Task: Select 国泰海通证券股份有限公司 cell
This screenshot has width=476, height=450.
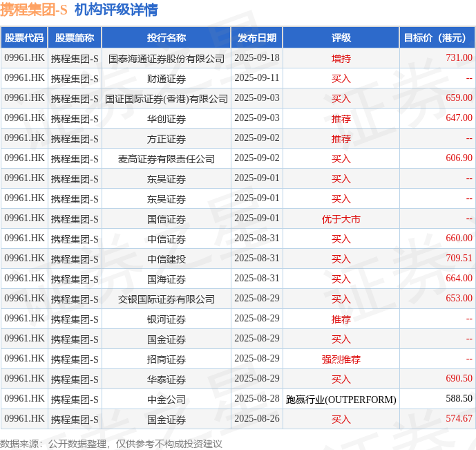Action: coord(166,58)
